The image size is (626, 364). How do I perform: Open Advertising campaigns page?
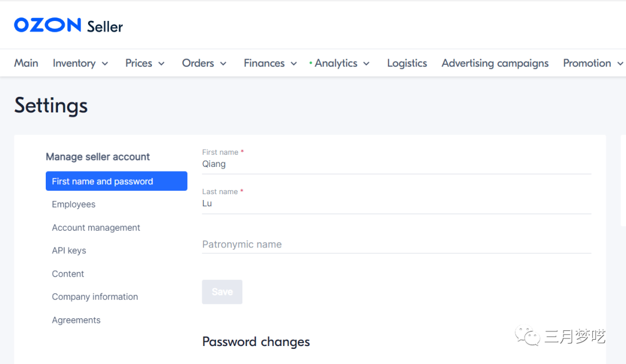click(495, 63)
